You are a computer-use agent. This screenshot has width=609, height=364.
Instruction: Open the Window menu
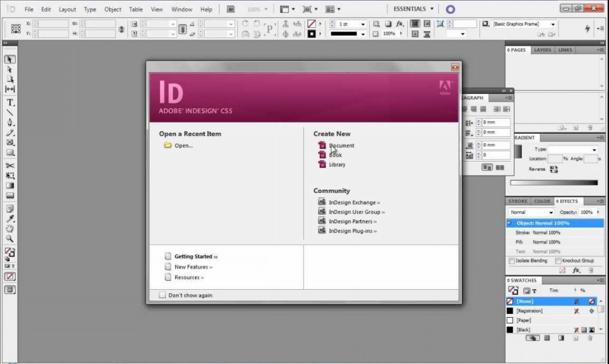[182, 9]
